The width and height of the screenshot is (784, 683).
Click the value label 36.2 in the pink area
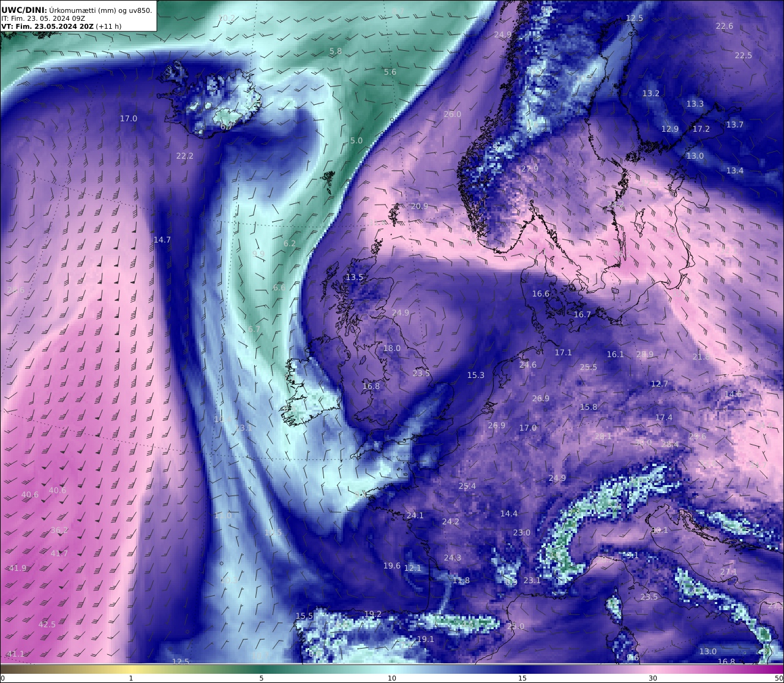(59, 530)
